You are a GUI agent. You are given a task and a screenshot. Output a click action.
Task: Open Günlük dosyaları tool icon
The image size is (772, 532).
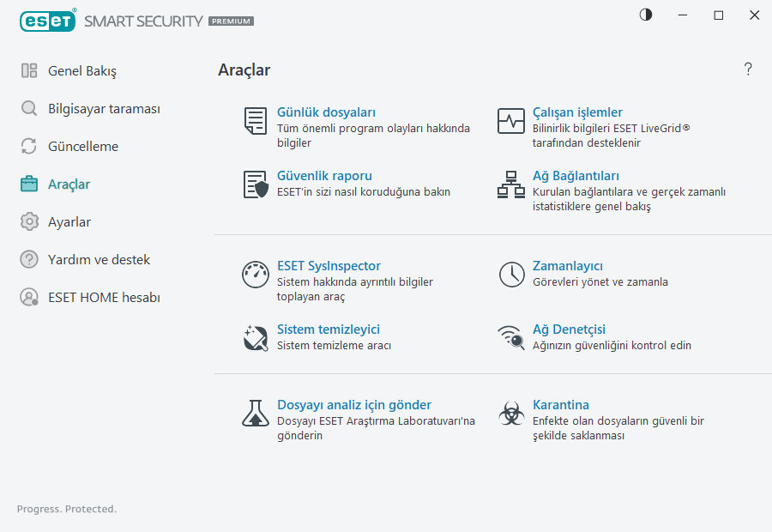click(255, 121)
